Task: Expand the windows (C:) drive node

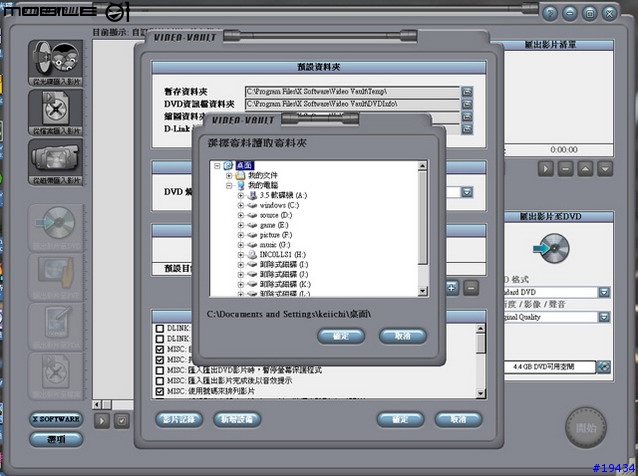Action: [241, 205]
